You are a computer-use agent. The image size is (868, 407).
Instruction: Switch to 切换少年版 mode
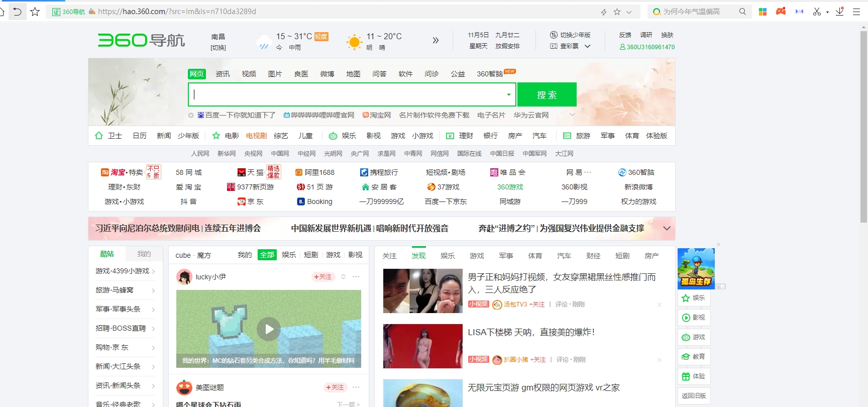pyautogui.click(x=570, y=35)
